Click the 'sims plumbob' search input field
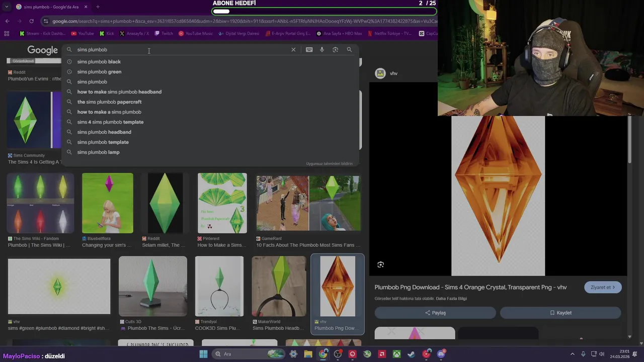This screenshot has width=644, height=362. click(x=181, y=50)
